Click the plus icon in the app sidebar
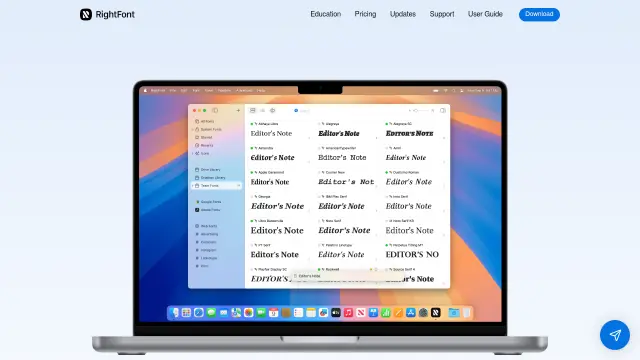Viewport: 640px width, 360px height. 238,111
